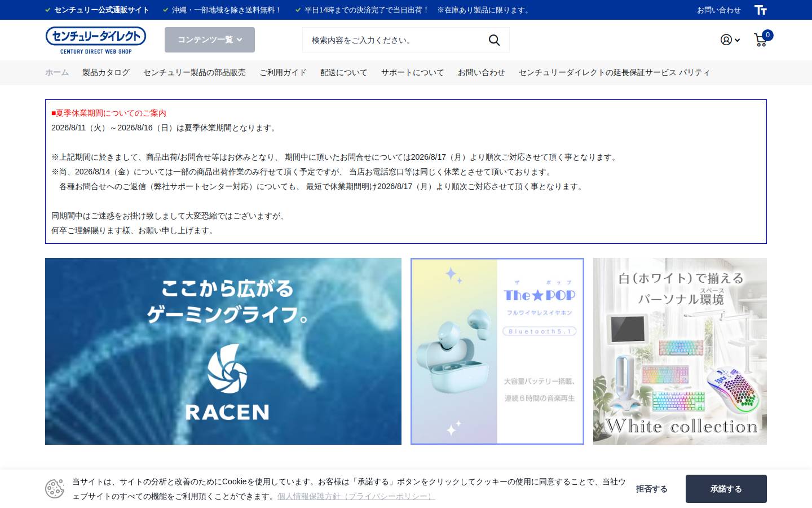Click the Century Direct logo
Screen dimensions: 812x508
pyautogui.click(x=96, y=40)
